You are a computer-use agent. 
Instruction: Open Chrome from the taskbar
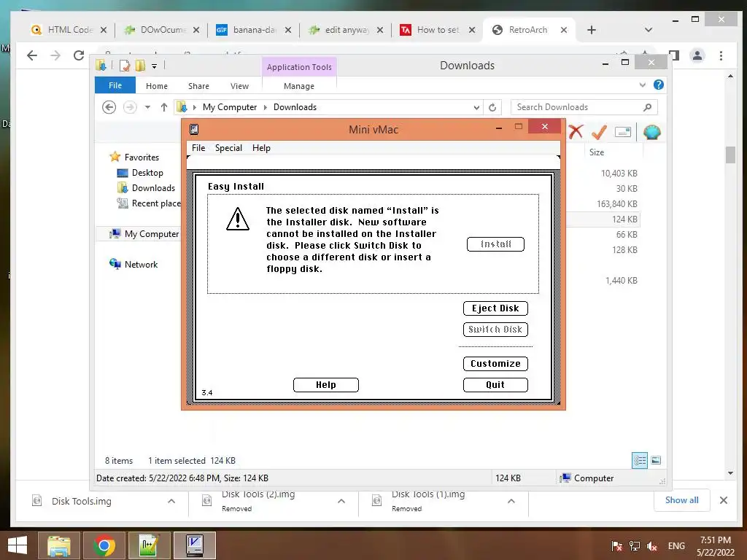[x=104, y=545]
